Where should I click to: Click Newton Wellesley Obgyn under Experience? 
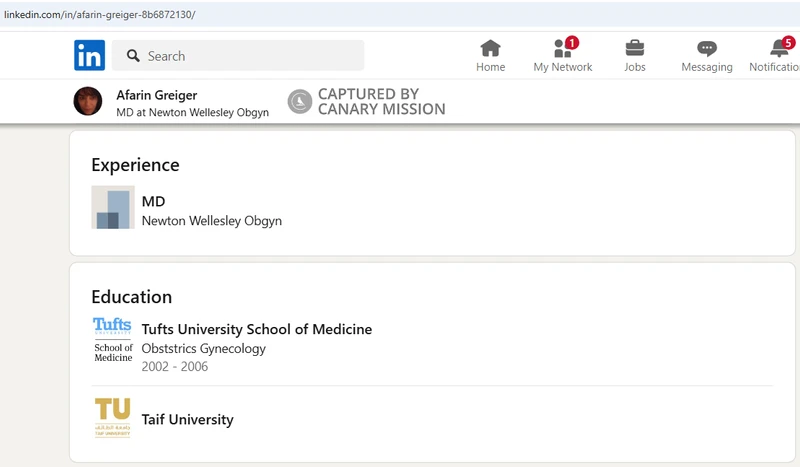coord(212,221)
